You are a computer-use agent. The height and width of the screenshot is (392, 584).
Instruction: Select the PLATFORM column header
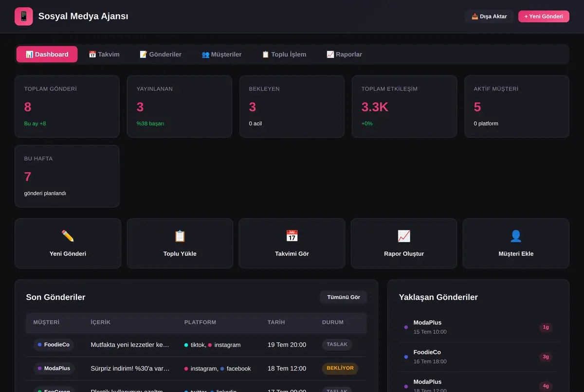coord(200,322)
